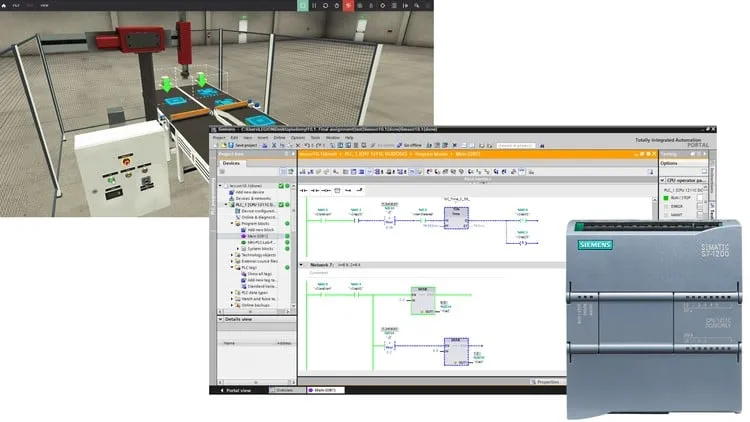The image size is (750, 422).
Task: Expand the External source files folder
Action: tap(232, 261)
